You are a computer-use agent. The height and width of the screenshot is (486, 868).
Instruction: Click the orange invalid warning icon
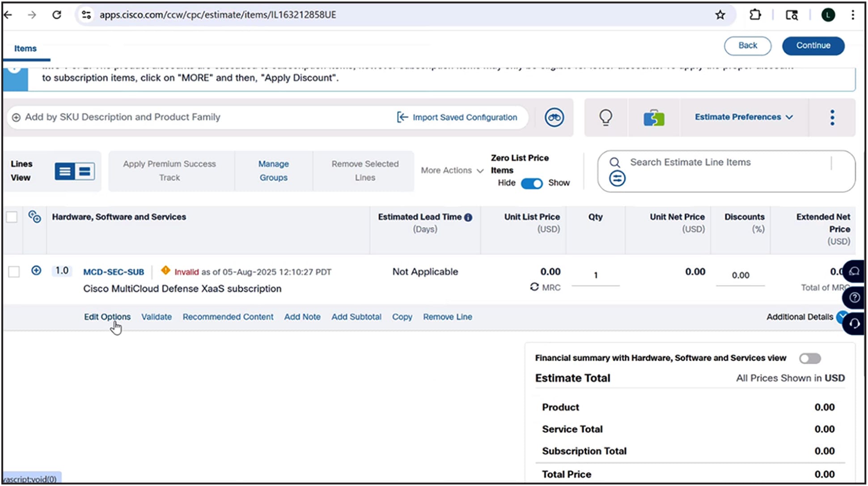click(x=165, y=270)
